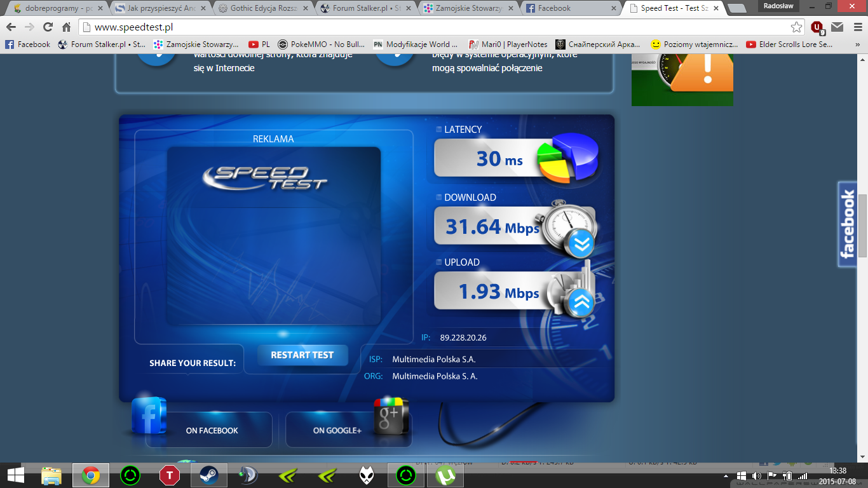Select the 30 ms latency value
Image resolution: width=868 pixels, height=488 pixels.
499,159
